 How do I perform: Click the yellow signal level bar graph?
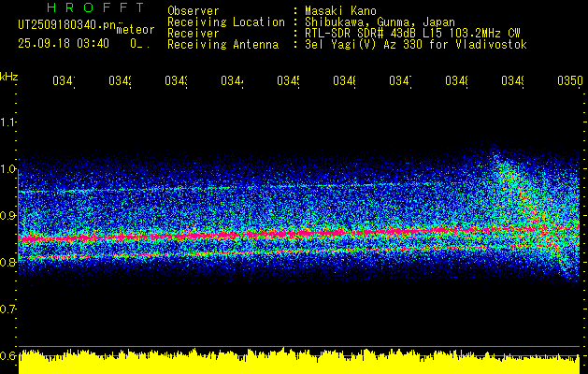pyautogui.click(x=299, y=363)
